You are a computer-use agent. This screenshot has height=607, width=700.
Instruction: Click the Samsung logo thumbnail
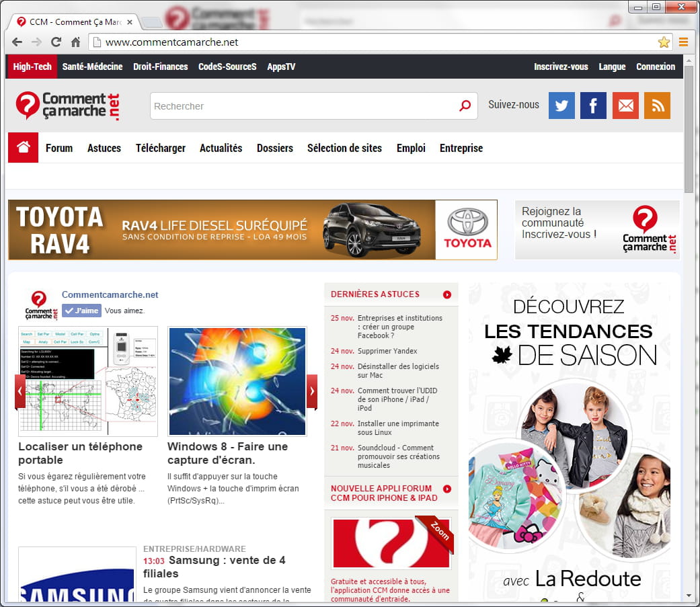[77, 575]
